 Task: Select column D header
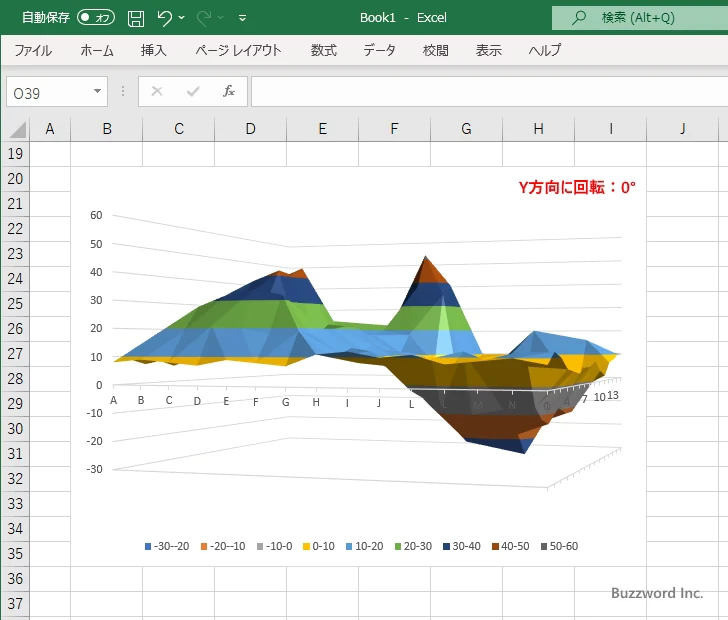coord(250,129)
